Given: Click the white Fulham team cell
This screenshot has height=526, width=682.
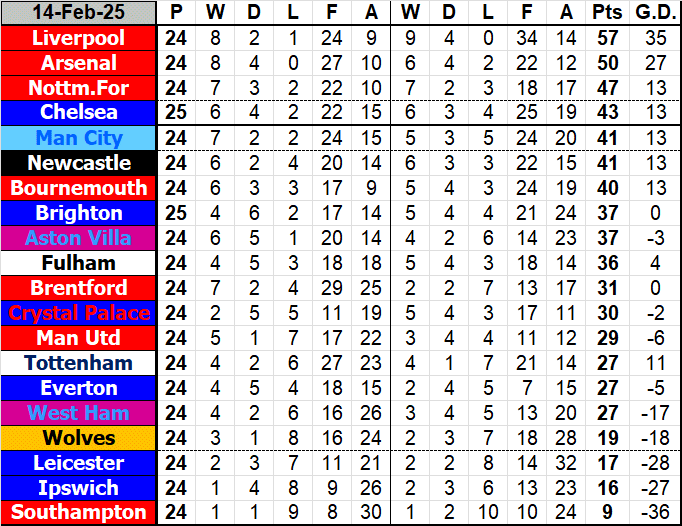Looking at the screenshot, I should tap(79, 263).
